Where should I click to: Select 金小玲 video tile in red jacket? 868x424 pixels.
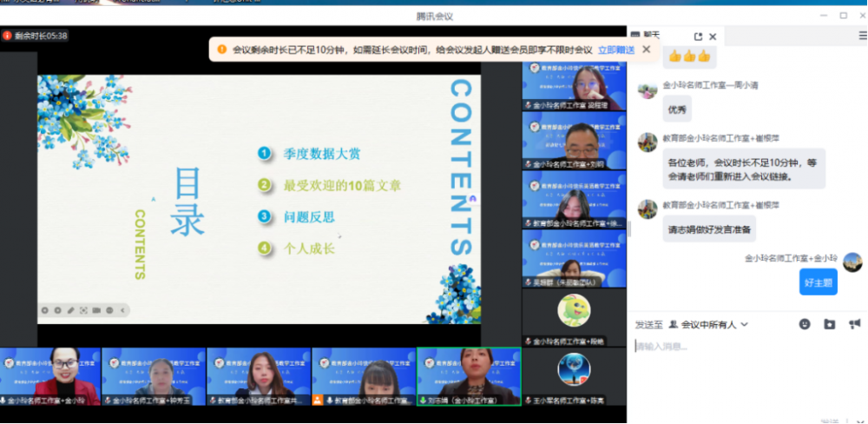49,376
